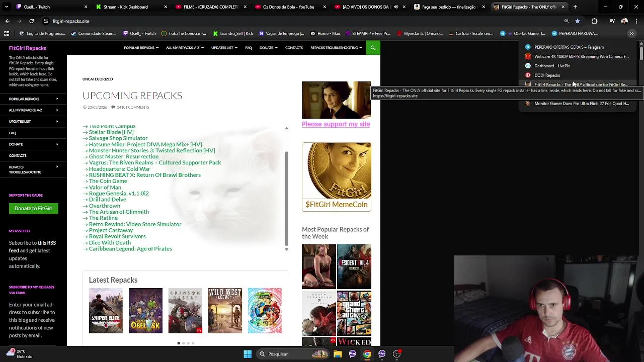644x362 pixels.
Task: Expand the Updates List top menu
Action: coord(224,48)
